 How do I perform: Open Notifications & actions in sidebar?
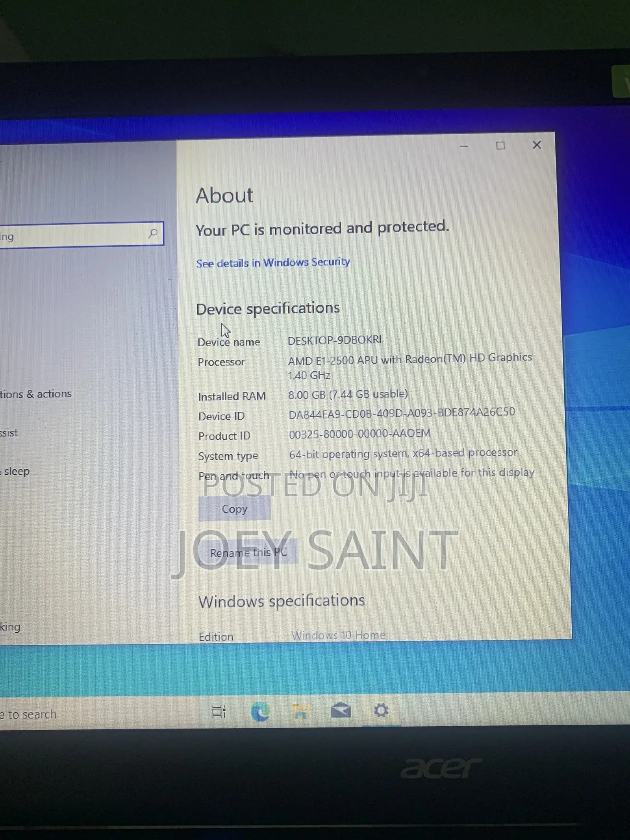coord(36,394)
